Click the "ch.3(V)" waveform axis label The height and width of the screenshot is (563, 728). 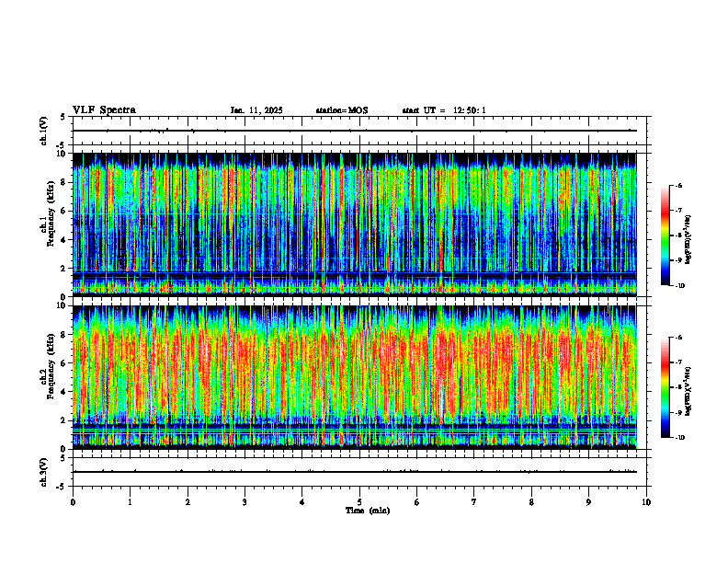[44, 472]
